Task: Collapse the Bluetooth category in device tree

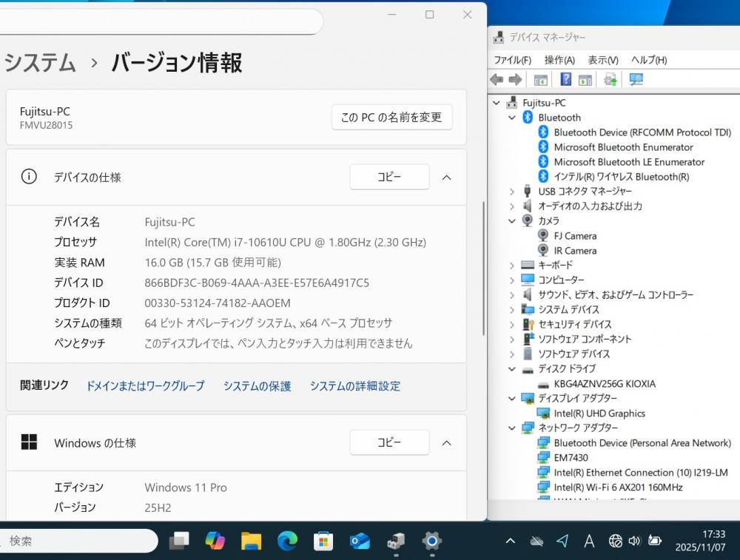Action: (x=512, y=118)
